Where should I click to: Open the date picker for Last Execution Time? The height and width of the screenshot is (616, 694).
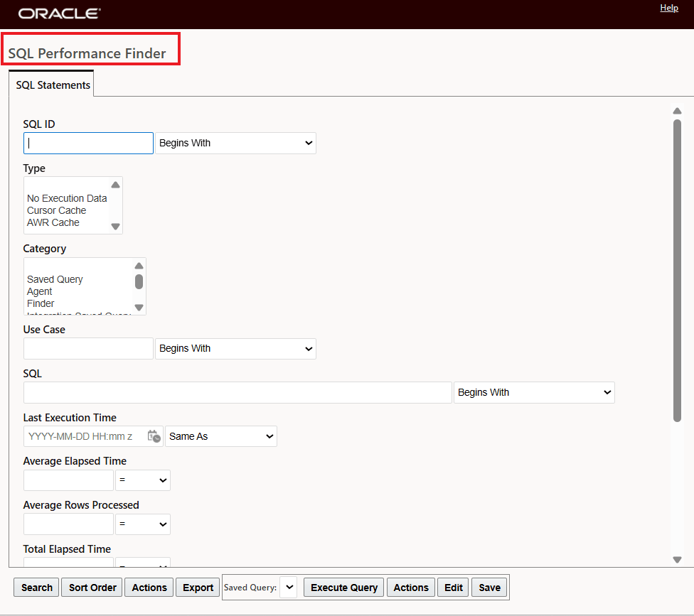click(x=154, y=436)
